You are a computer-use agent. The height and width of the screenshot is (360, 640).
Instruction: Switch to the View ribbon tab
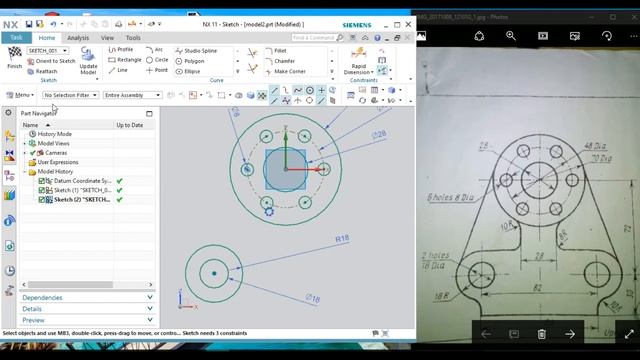point(107,38)
